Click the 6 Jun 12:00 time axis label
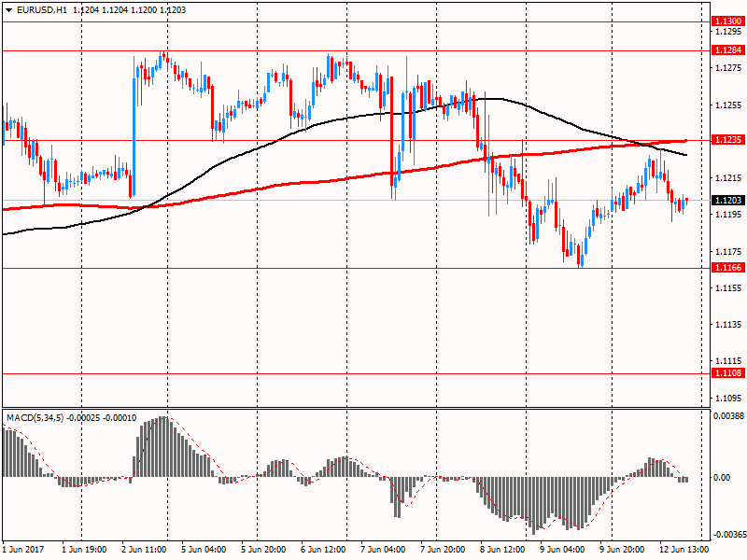This screenshot has width=747, height=560. [x=323, y=550]
